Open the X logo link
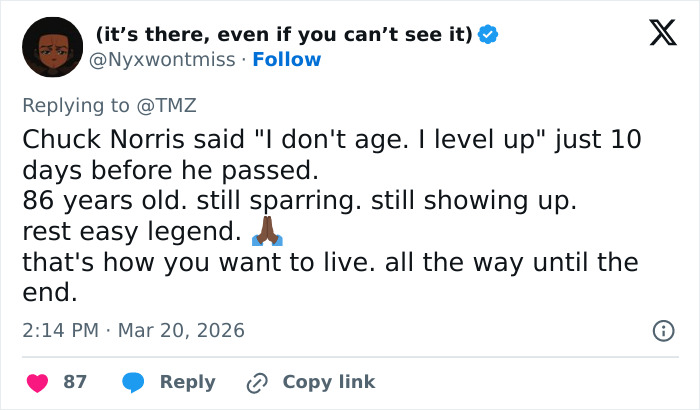This screenshot has height=410, width=700. click(x=656, y=35)
